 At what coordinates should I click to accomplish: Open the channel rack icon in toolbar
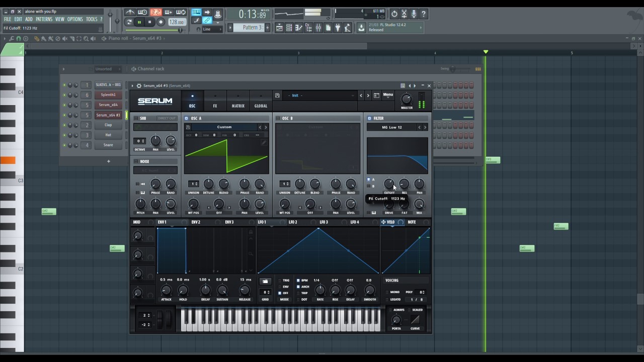tap(289, 28)
